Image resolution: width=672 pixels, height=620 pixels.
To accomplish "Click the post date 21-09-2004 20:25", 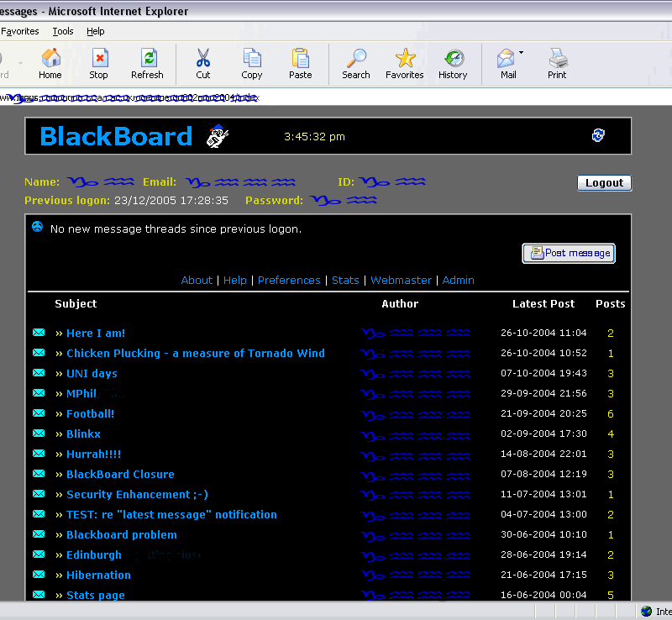I will [x=543, y=413].
